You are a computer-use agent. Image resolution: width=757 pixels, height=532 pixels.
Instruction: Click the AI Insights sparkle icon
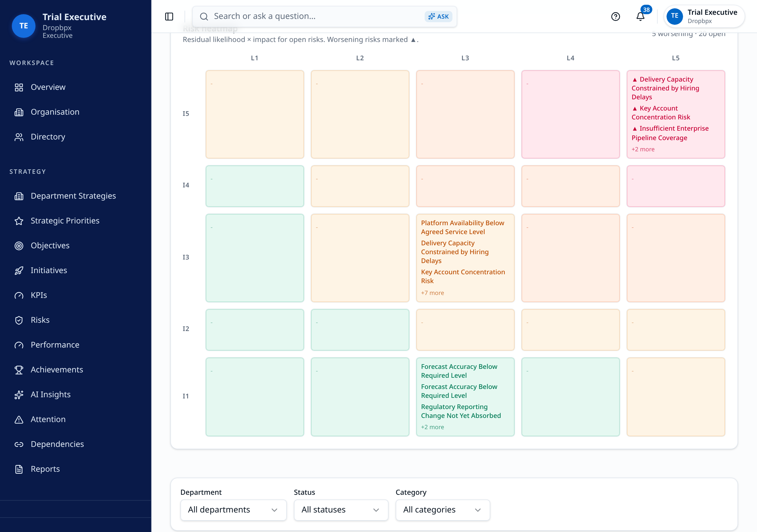19,395
